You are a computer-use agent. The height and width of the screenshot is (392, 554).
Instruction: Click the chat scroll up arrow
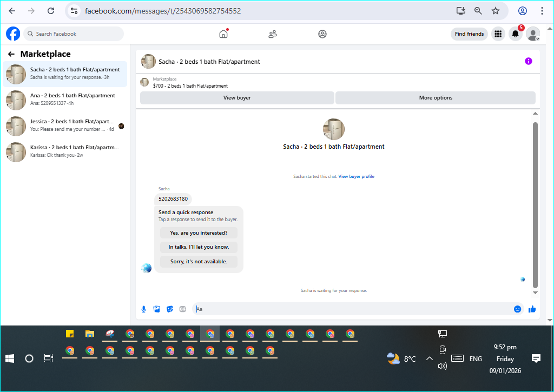[x=535, y=114]
